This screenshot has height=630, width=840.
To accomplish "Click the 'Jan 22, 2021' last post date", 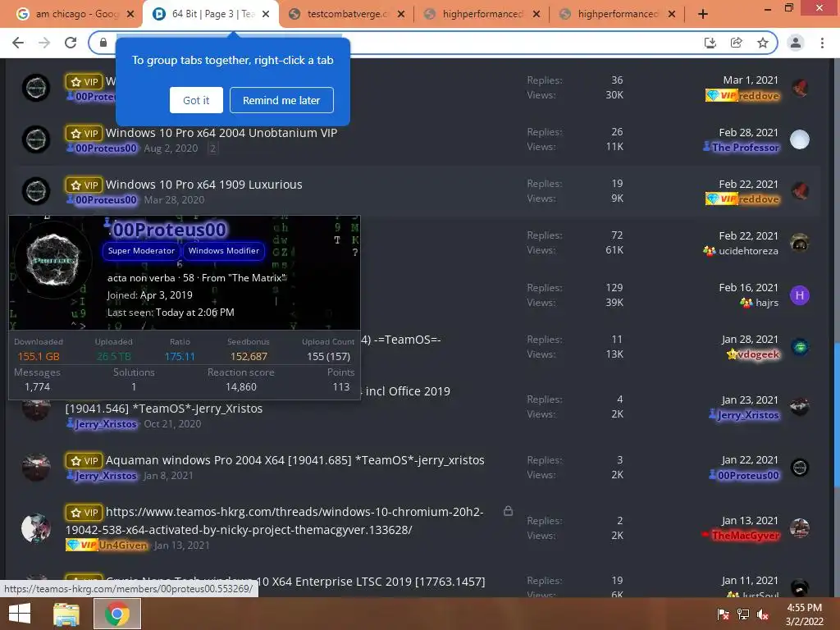I will tap(750, 459).
